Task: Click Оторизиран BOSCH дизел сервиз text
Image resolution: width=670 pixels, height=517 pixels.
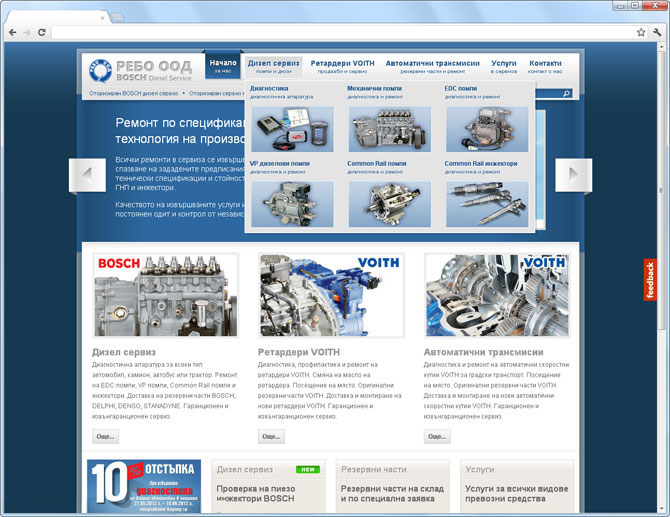Action: point(133,93)
